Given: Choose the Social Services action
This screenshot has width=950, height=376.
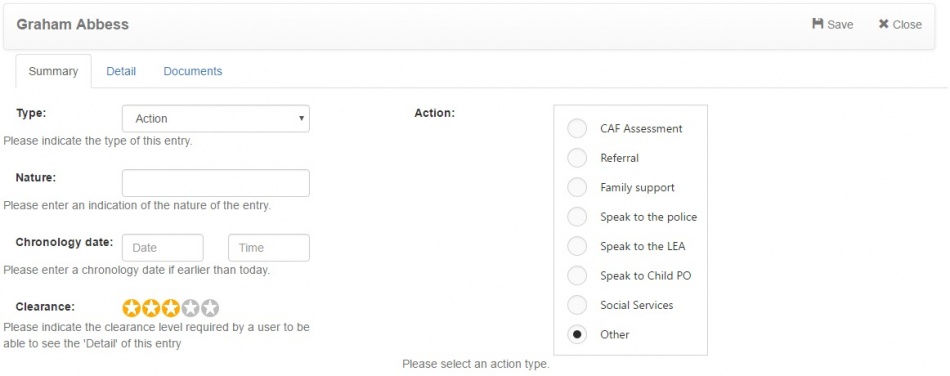Looking at the screenshot, I should point(577,305).
